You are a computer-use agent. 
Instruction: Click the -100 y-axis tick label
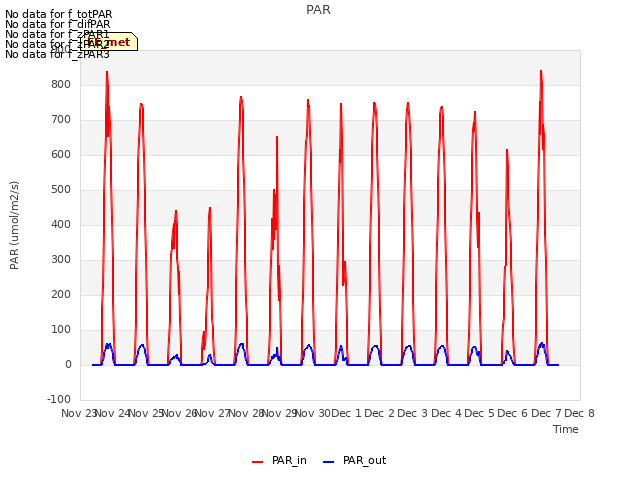59,399
